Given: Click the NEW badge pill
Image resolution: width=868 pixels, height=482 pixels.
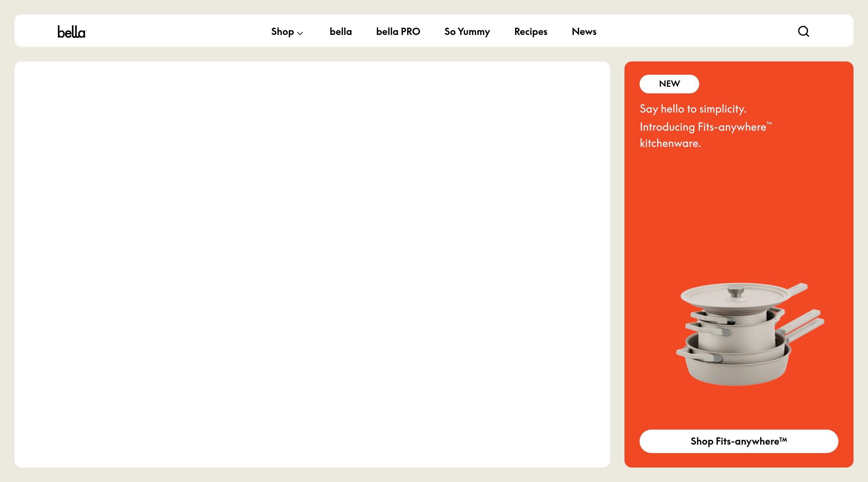Looking at the screenshot, I should coord(669,84).
